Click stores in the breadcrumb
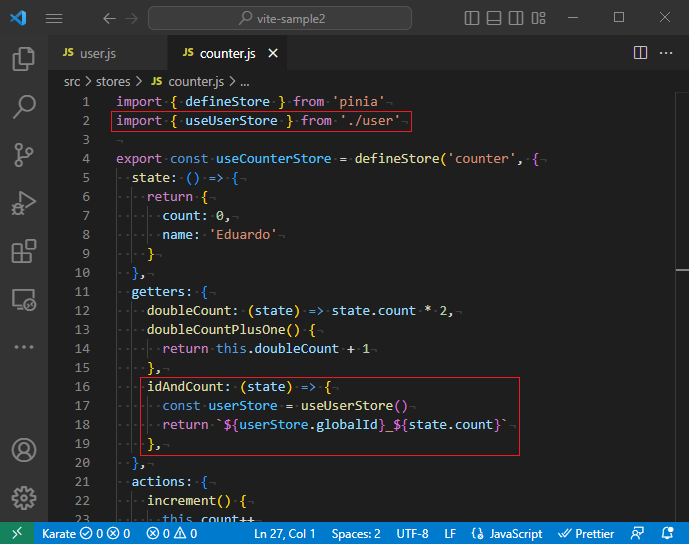This screenshot has height=544, width=689. (x=113, y=82)
